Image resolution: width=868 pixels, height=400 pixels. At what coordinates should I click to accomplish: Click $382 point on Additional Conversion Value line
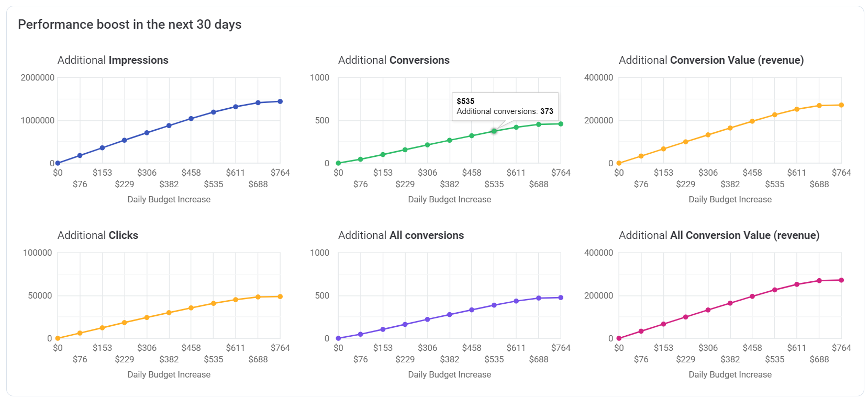pos(730,128)
